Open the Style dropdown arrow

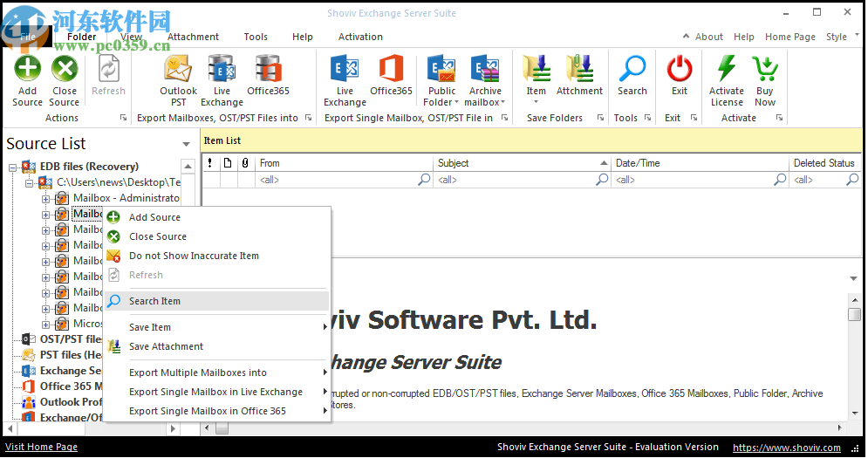pos(857,35)
